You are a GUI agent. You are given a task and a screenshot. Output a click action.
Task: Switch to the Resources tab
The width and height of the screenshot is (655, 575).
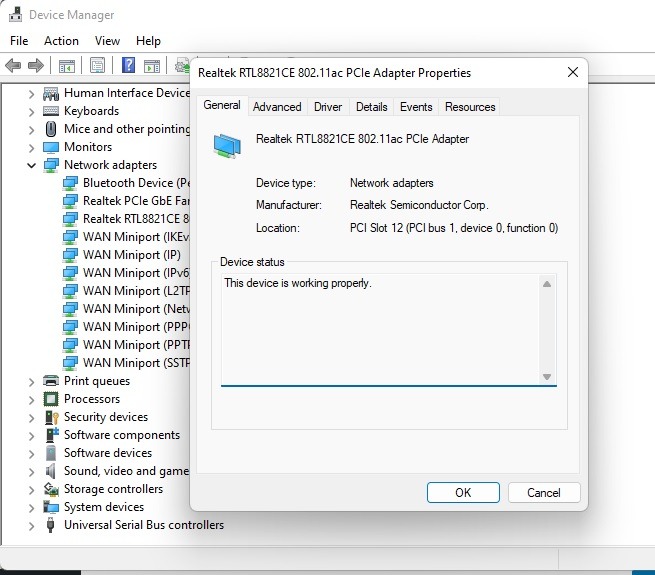pos(470,107)
